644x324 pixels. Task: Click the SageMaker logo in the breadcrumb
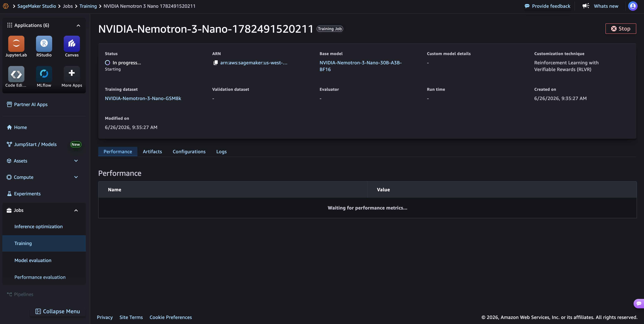pos(6,6)
